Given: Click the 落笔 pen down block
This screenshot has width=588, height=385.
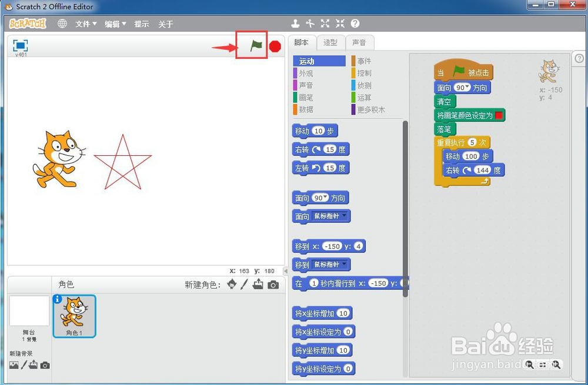Looking at the screenshot, I should (x=445, y=129).
